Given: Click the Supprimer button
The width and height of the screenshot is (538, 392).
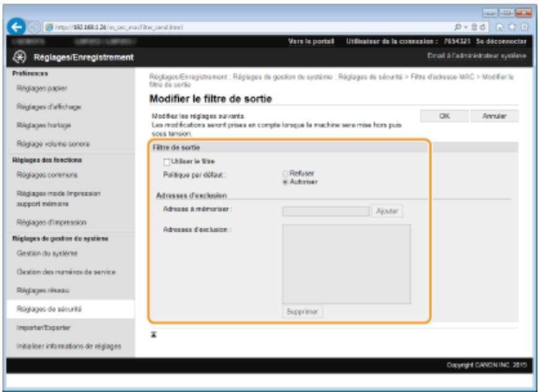Looking at the screenshot, I should coord(302,312).
